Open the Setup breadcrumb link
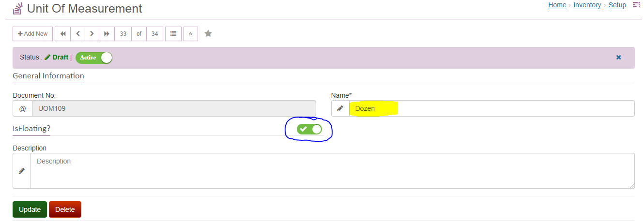The width and height of the screenshot is (644, 223). coord(617,5)
